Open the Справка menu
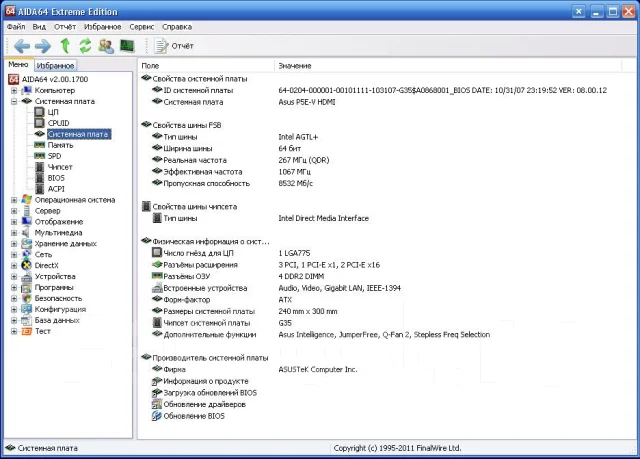 click(x=177, y=27)
